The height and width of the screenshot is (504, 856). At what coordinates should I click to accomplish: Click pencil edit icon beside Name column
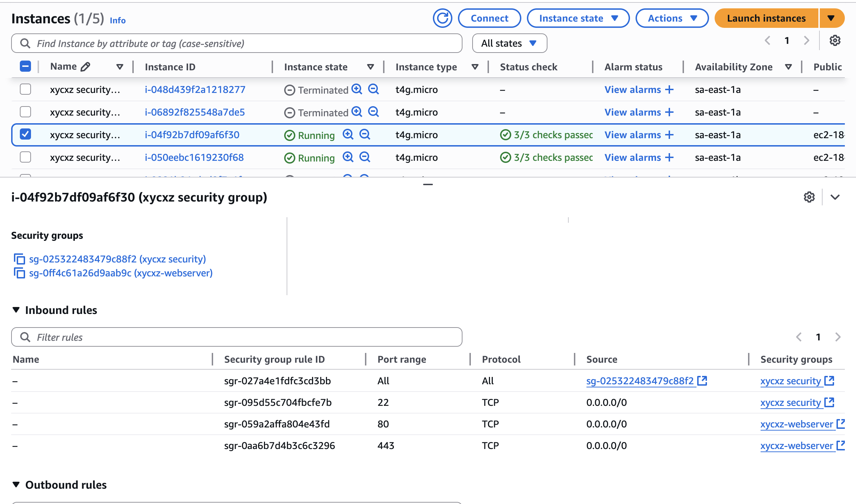[85, 66]
